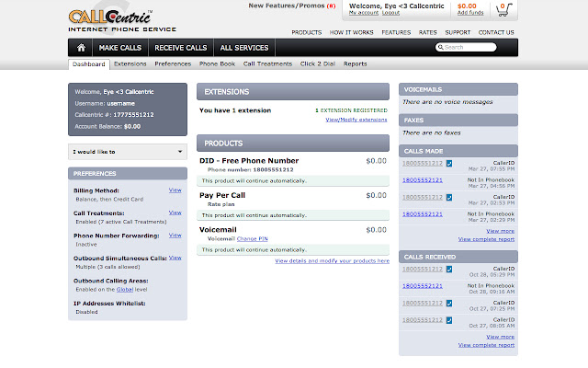Click Change PIN link under Voicemail
Viewport: 588px width, 368px height.
tap(253, 239)
